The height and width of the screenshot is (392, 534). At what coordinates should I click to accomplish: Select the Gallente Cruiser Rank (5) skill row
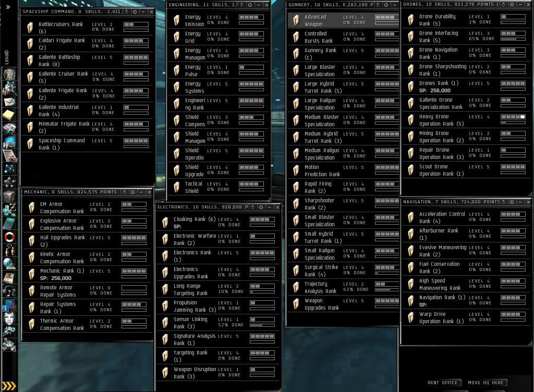[87, 77]
